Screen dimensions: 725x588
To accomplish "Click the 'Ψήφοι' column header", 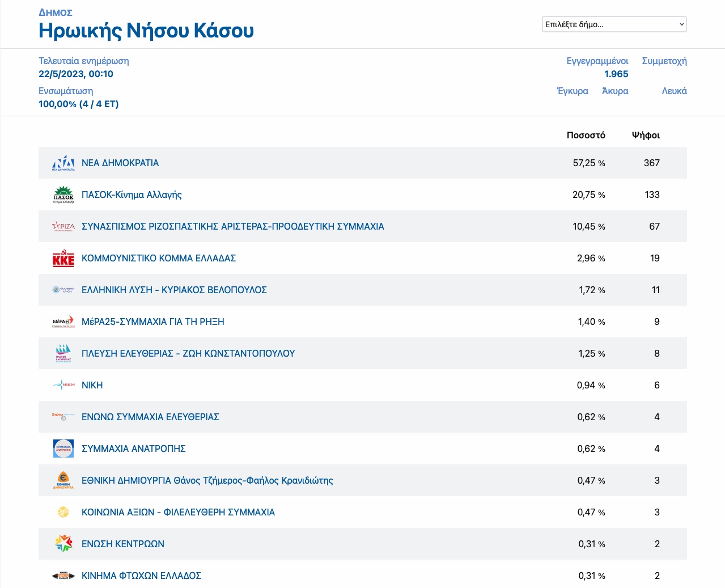I will point(646,135).
